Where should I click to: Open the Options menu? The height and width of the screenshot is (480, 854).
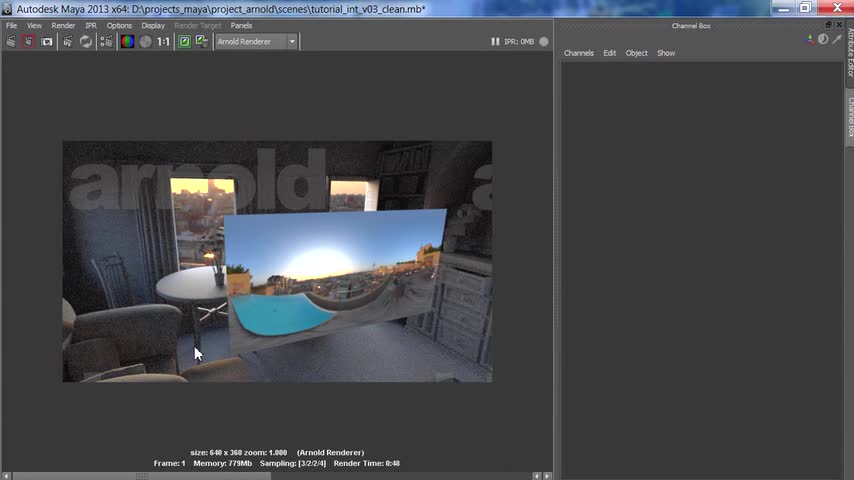(x=119, y=26)
